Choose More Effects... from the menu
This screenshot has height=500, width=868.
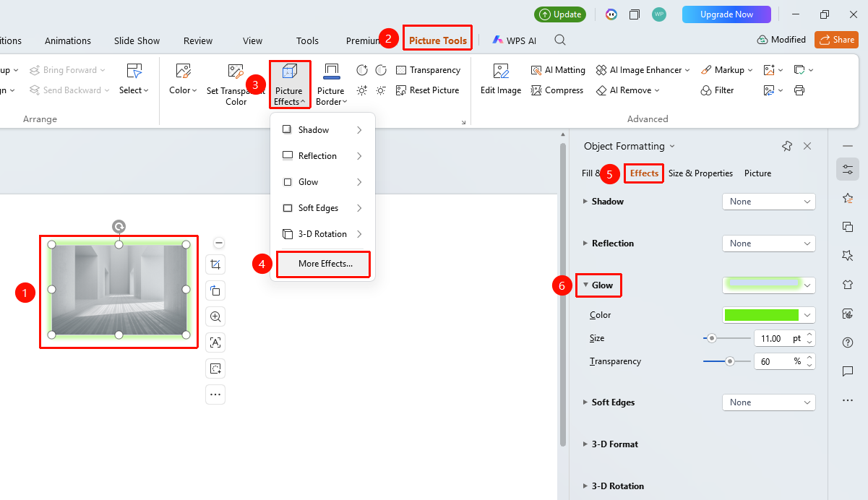point(324,264)
